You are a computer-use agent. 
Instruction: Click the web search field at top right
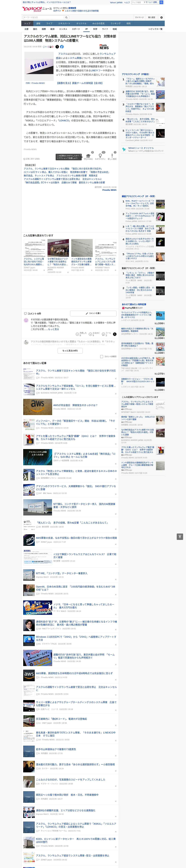tap(137, 2)
